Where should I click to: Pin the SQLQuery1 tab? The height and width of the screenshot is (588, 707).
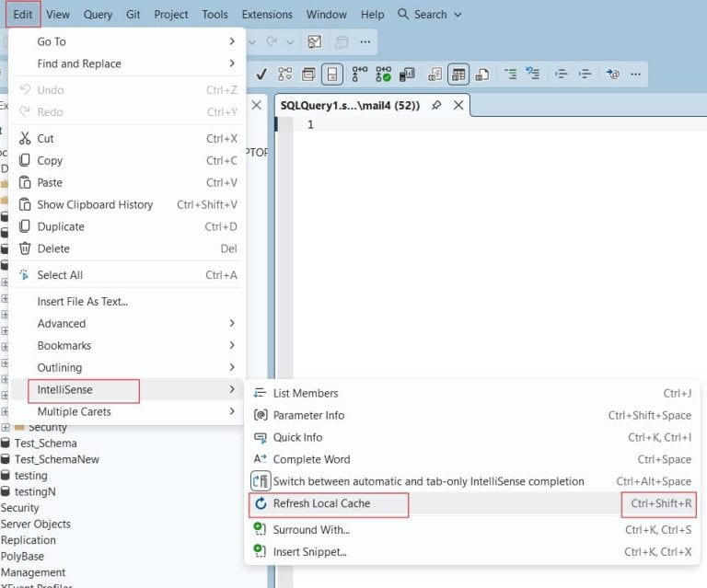coord(436,106)
